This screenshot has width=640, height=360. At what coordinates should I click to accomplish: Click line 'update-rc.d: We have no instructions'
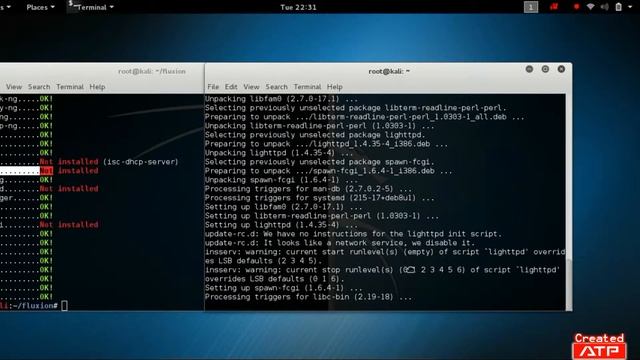[353, 233]
